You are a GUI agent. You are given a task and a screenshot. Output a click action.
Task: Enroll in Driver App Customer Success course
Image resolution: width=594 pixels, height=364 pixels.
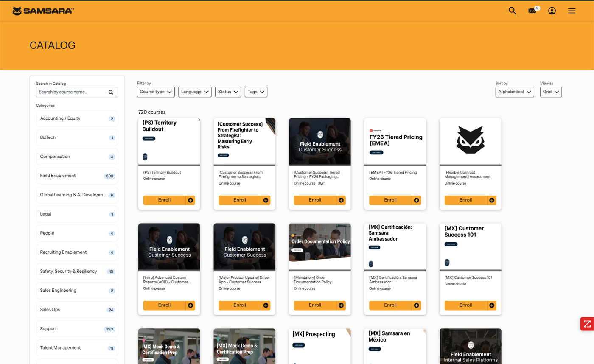point(240,305)
